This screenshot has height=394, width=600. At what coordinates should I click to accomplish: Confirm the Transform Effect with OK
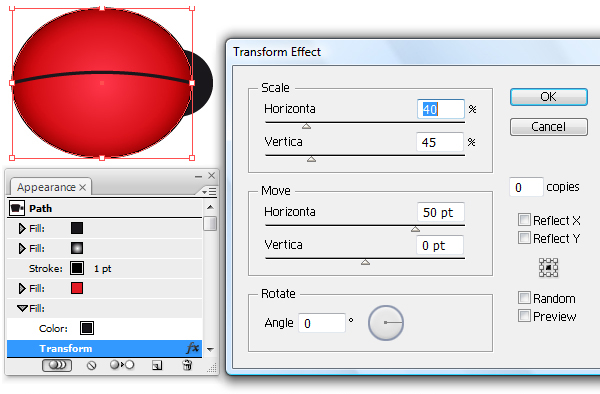pos(548,97)
